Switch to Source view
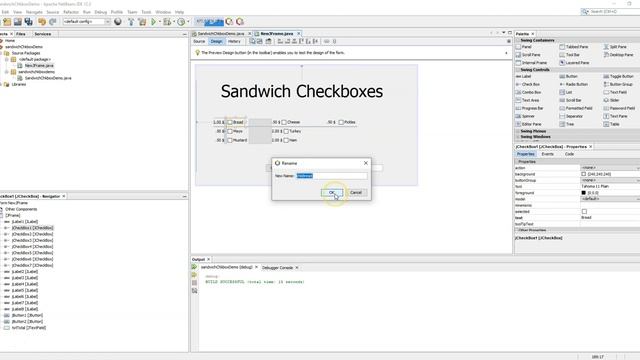 (199, 41)
